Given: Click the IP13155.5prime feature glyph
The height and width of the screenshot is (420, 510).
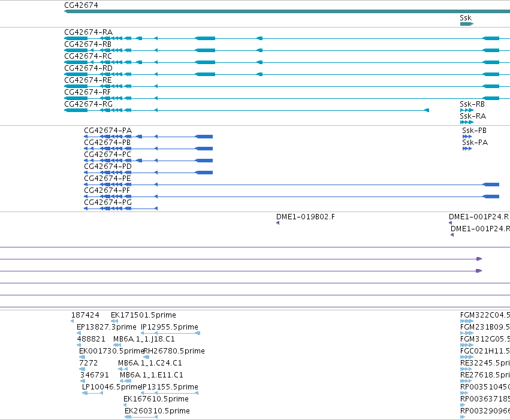Looking at the screenshot, I should pyautogui.click(x=170, y=394).
